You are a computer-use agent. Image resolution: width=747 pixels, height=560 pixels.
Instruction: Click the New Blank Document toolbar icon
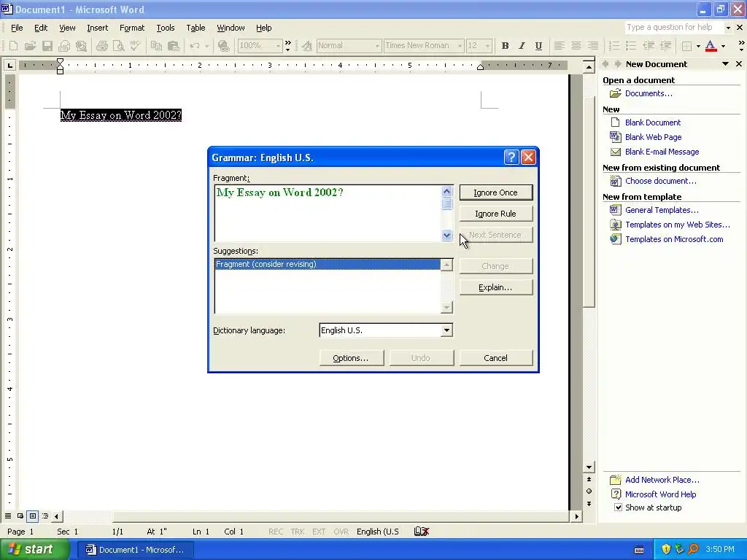point(13,46)
